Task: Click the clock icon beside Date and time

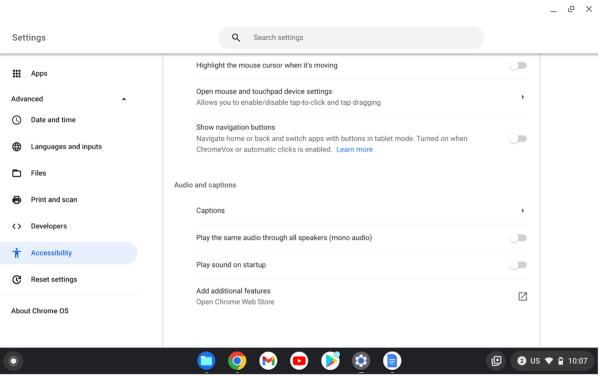Action: (x=16, y=120)
